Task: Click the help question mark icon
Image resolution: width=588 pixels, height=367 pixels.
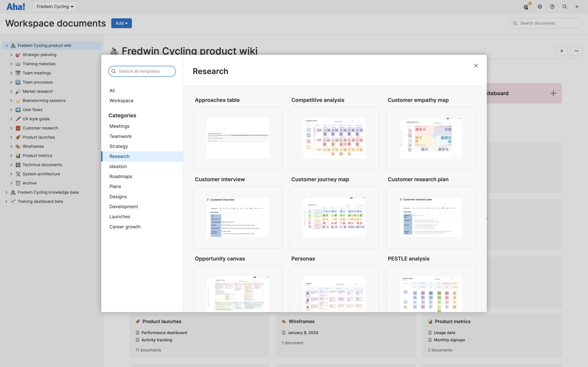Action: pyautogui.click(x=552, y=6)
